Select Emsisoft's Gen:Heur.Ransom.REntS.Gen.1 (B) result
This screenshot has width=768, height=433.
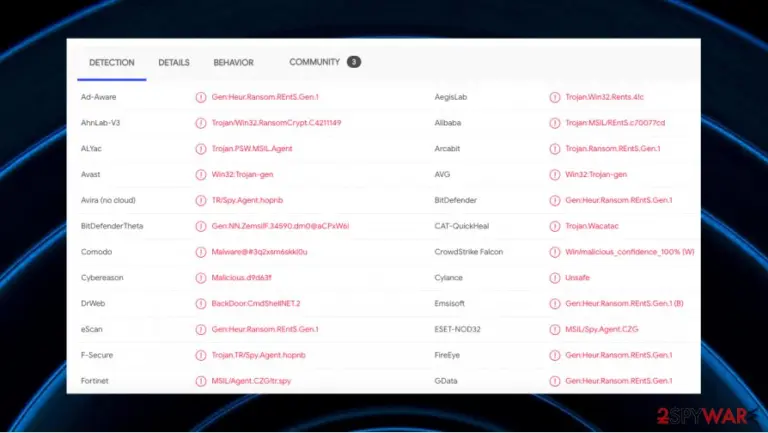(x=624, y=304)
